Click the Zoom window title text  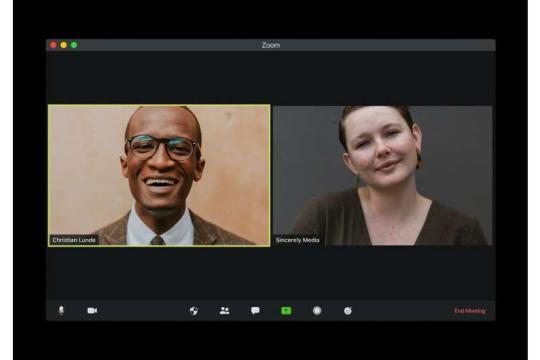point(271,45)
